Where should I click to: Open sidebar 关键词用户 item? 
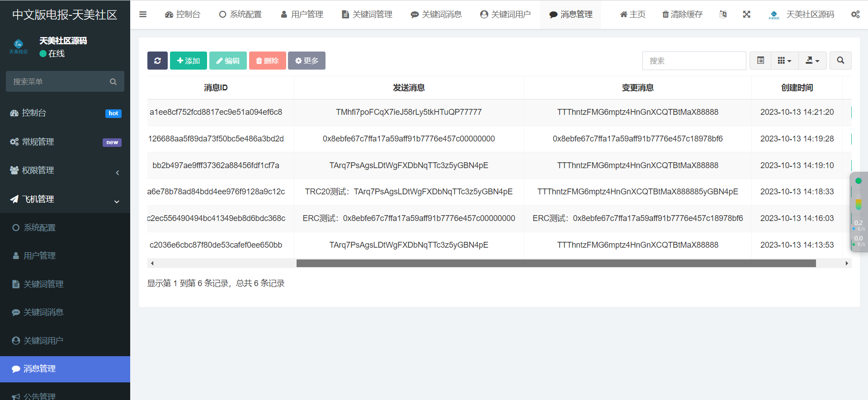click(x=65, y=340)
